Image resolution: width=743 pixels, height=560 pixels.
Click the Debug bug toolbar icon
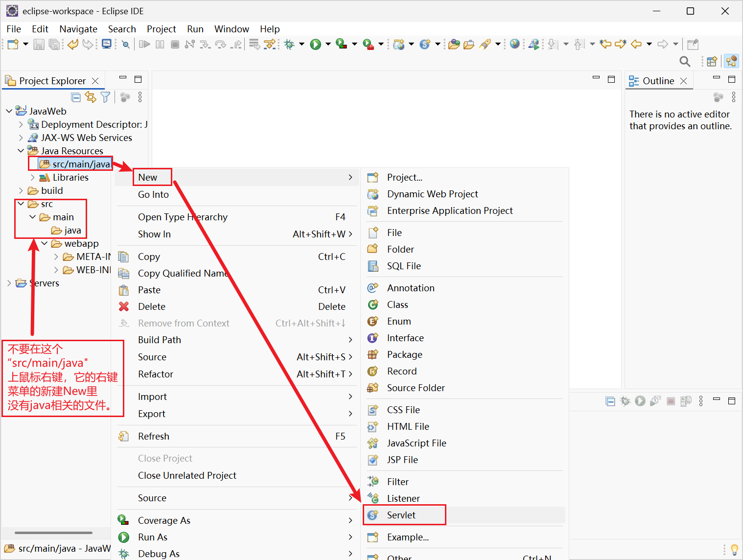(289, 45)
